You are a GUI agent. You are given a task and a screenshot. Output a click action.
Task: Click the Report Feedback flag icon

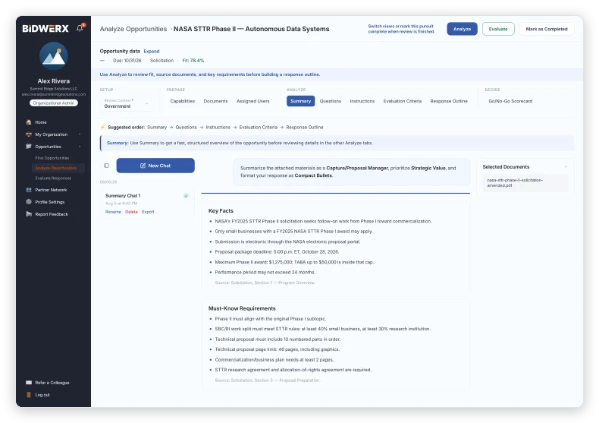click(x=29, y=214)
